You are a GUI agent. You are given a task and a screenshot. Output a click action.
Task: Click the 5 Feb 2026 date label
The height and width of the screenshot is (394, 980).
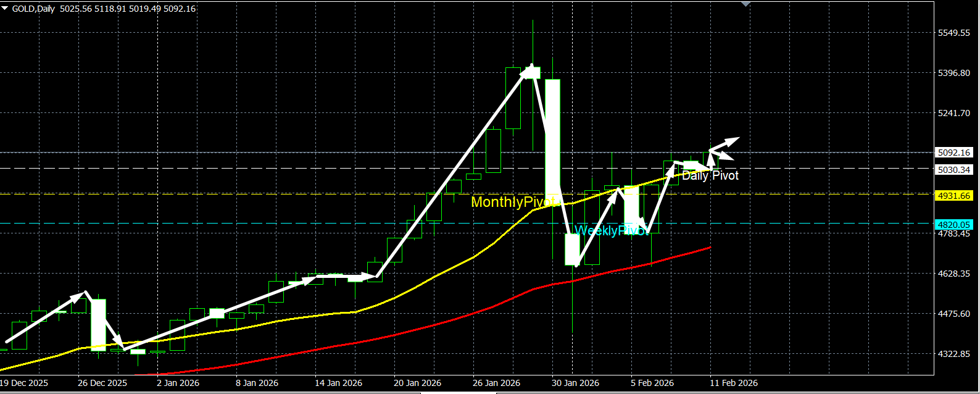coord(653,383)
